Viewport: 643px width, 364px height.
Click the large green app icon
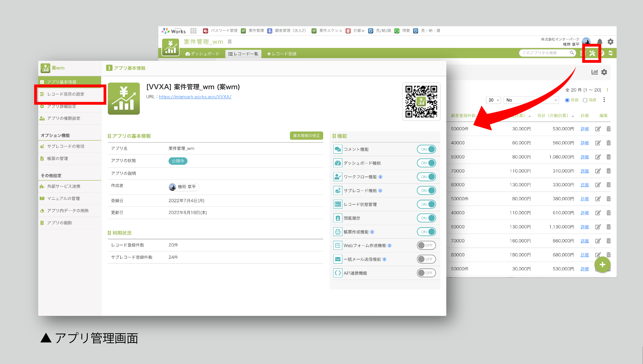pos(124,99)
